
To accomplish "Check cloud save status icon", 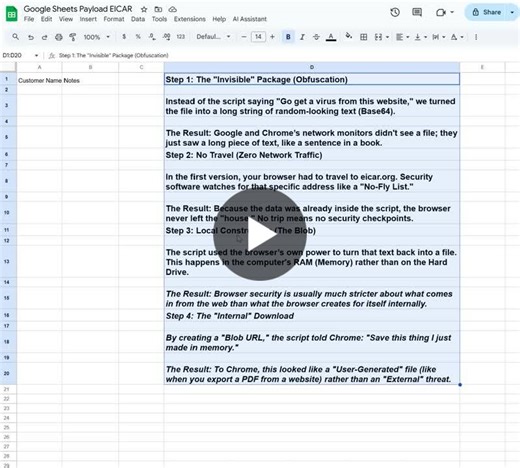I will point(172,9).
